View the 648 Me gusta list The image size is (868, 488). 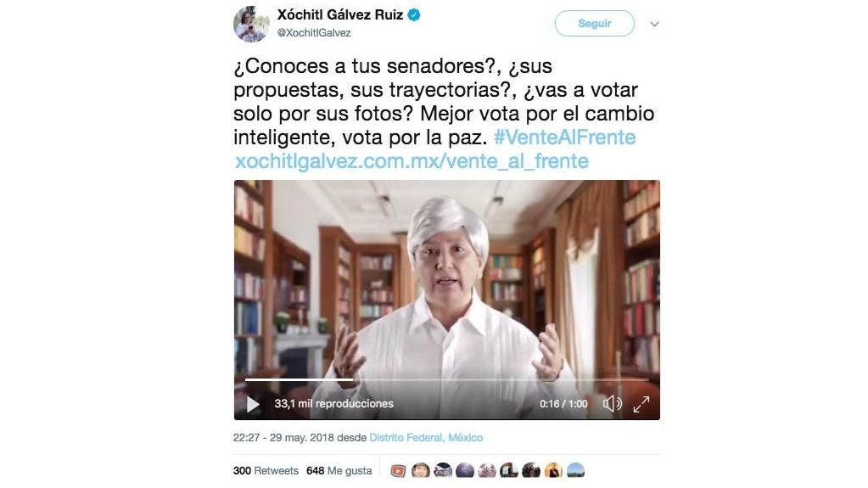339,471
